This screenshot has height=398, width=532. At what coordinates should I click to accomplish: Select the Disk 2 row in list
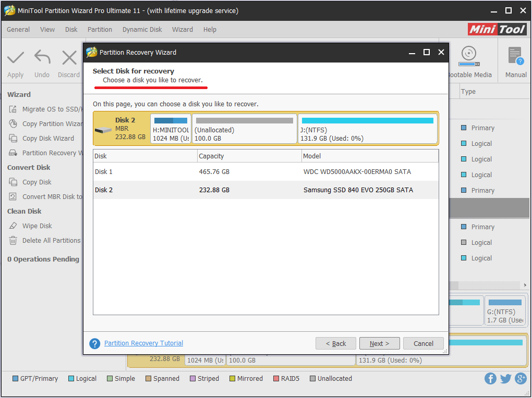coord(265,190)
